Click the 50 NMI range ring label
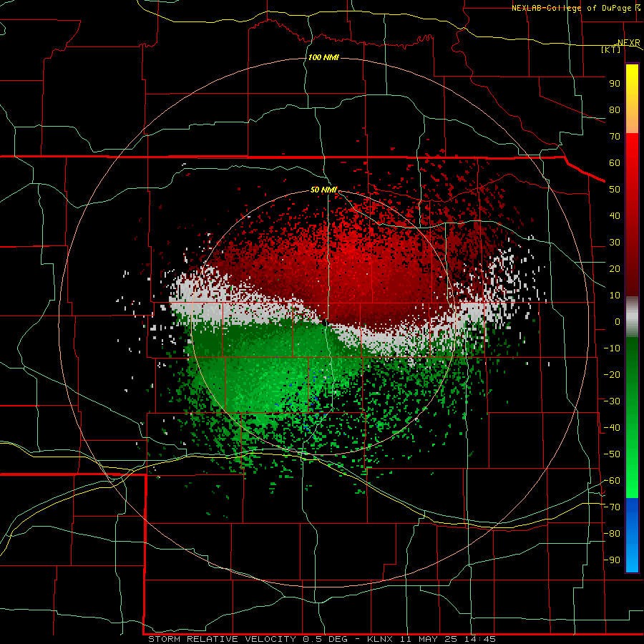 click(x=323, y=190)
